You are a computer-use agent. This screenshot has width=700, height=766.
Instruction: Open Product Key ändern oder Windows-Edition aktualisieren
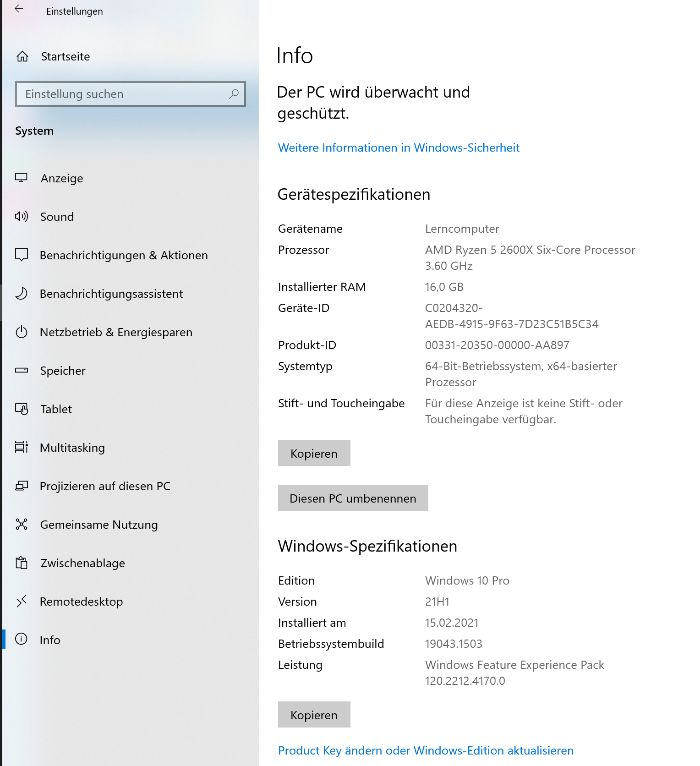point(426,750)
